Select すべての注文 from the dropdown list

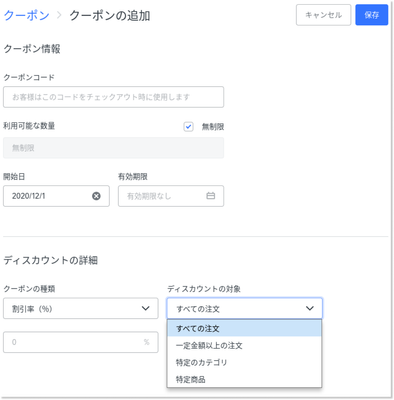pyautogui.click(x=244, y=328)
